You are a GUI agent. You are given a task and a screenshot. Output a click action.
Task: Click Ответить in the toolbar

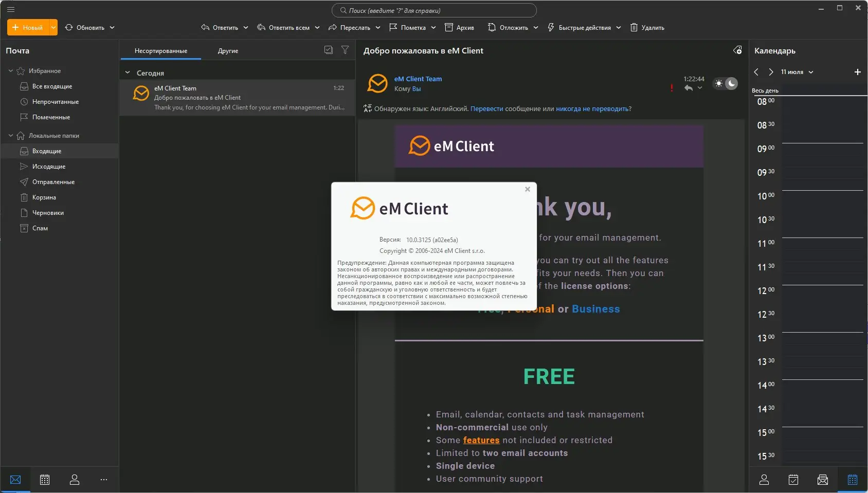(x=220, y=28)
